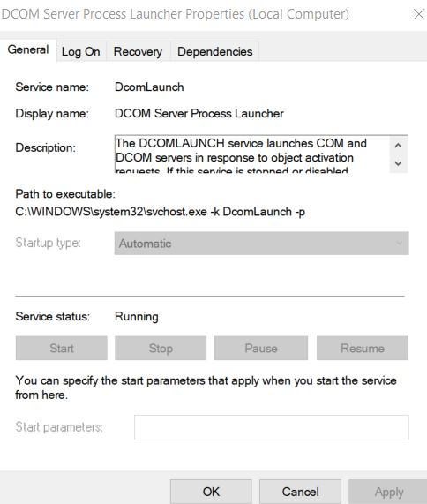Focus the Start parameters input field
Screen dimensions: 427x504
(272, 427)
